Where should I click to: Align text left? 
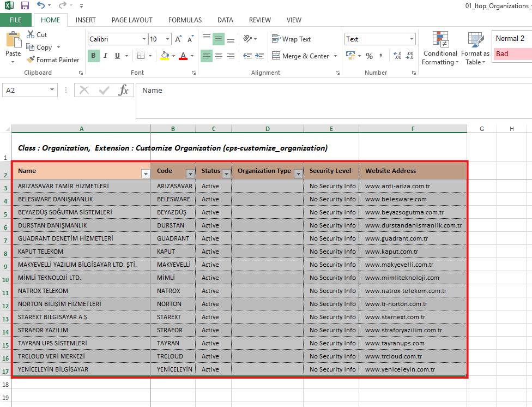(206, 56)
